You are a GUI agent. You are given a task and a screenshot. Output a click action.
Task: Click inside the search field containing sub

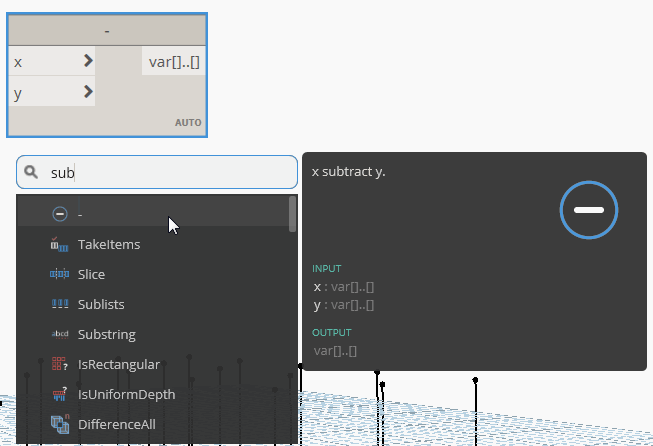pyautogui.click(x=170, y=173)
